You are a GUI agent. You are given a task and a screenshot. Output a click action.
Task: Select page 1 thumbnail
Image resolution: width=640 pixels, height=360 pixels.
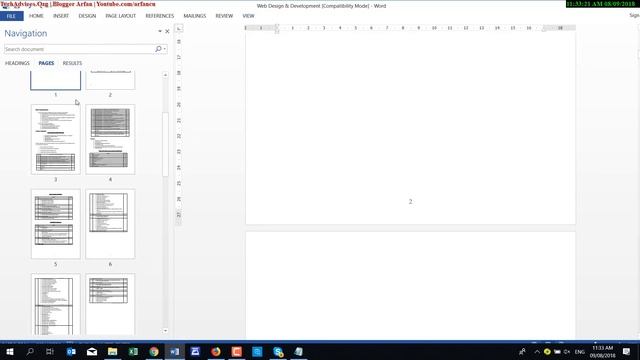[56, 80]
